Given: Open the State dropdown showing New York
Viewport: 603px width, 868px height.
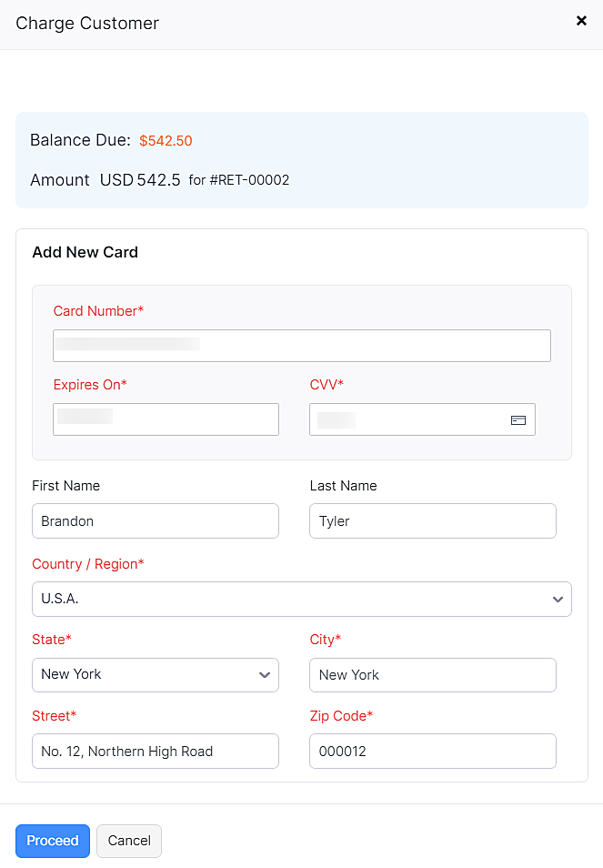Looking at the screenshot, I should [x=146, y=675].
